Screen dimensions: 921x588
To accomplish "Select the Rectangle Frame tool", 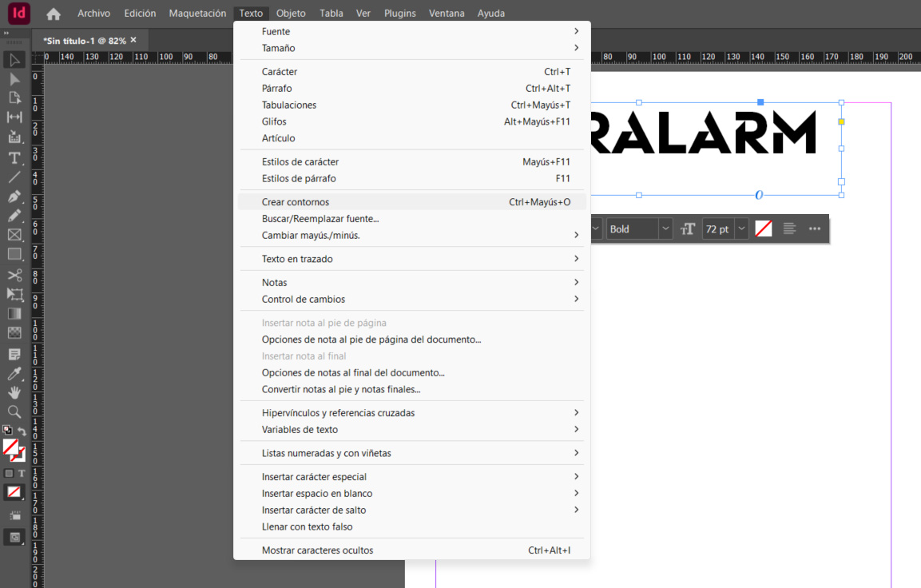I will pyautogui.click(x=14, y=235).
